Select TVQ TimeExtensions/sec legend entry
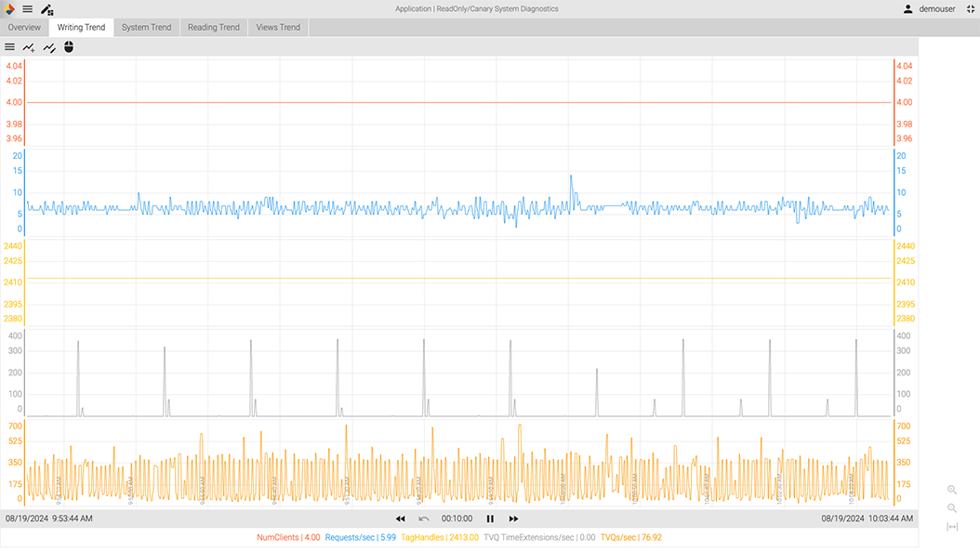The width and height of the screenshot is (980, 551). tap(539, 538)
